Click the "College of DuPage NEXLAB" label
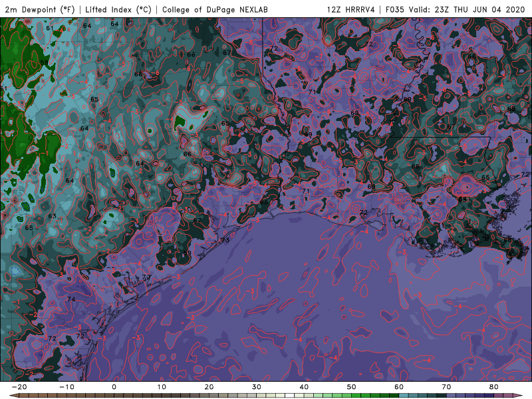Screen dimensions: 532x399 (215, 9)
